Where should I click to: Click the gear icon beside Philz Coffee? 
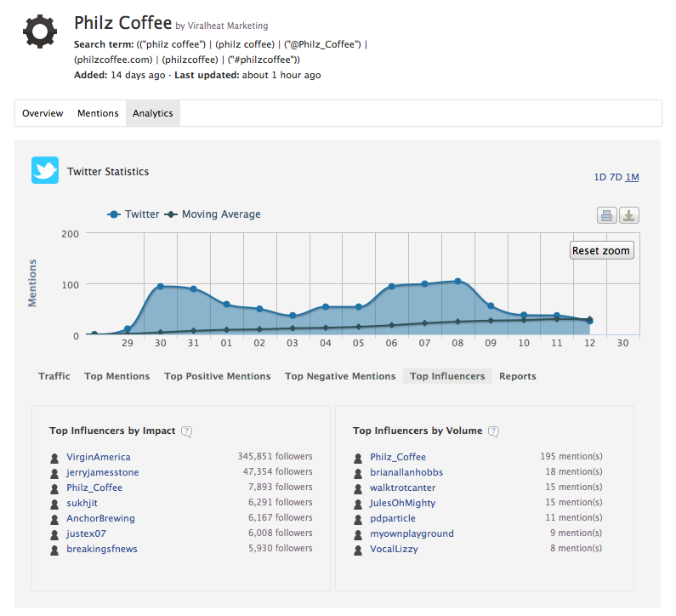pos(39,31)
